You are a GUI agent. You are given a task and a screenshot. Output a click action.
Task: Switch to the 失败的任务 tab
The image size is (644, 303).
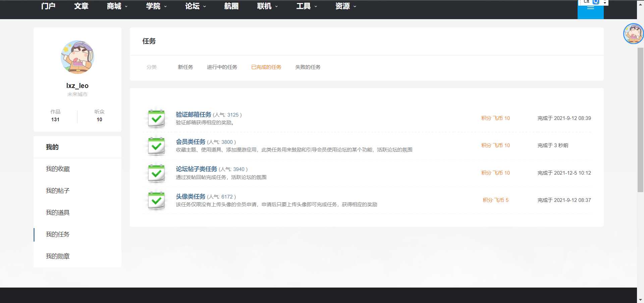(308, 67)
